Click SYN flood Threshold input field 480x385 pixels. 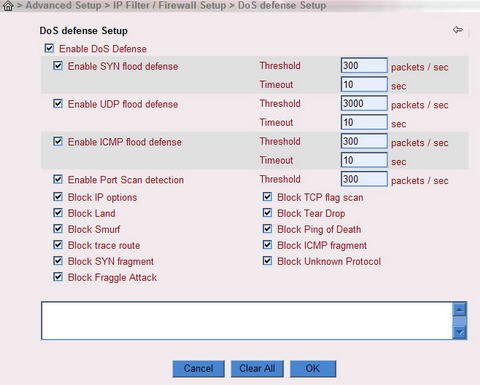point(364,65)
